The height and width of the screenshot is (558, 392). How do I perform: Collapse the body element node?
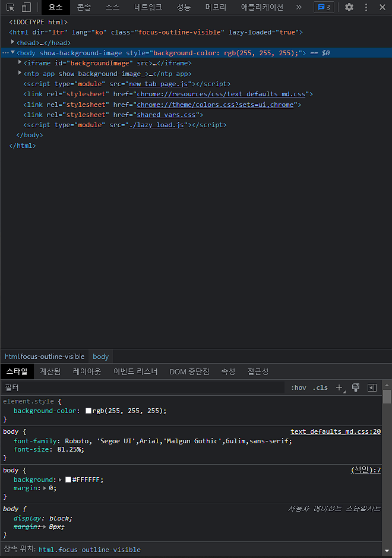[x=13, y=52]
